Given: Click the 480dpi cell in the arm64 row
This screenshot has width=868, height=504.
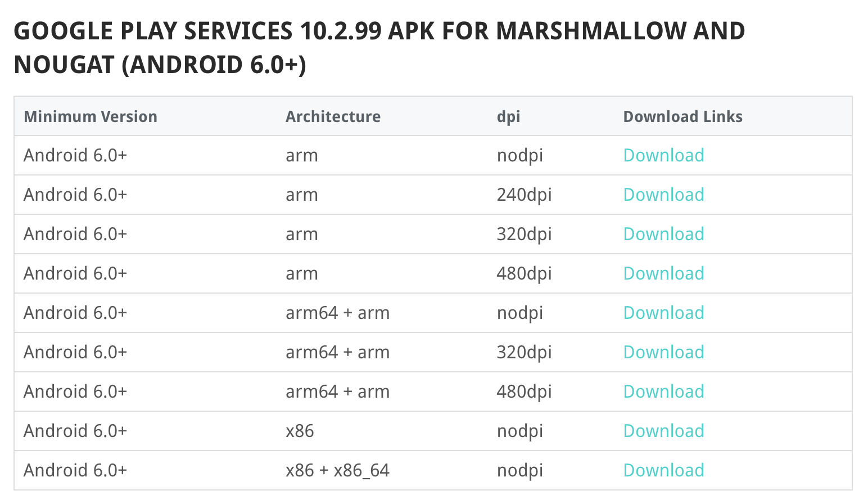Looking at the screenshot, I should (524, 391).
